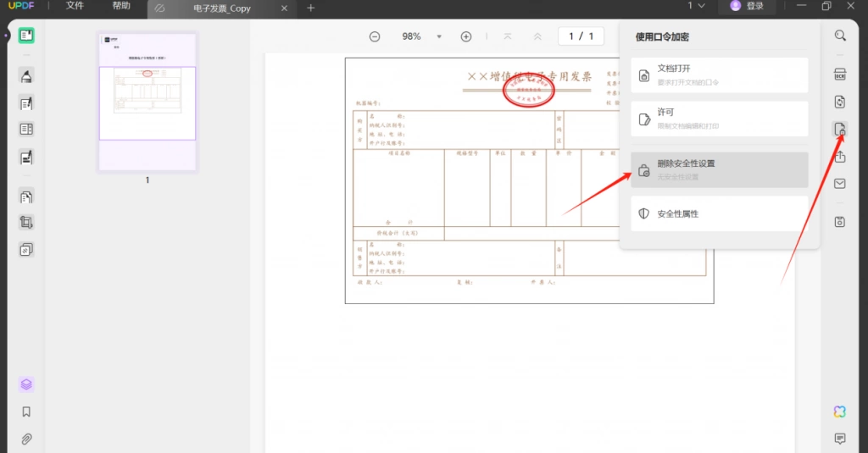
Task: Expand the window count dropdown near login
Action: (x=697, y=6)
